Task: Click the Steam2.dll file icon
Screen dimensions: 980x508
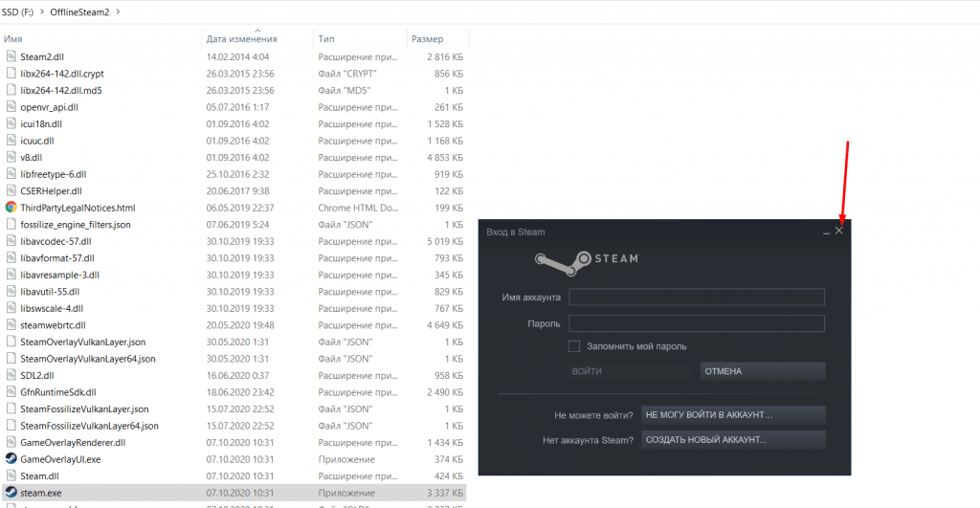Action: pos(11,56)
